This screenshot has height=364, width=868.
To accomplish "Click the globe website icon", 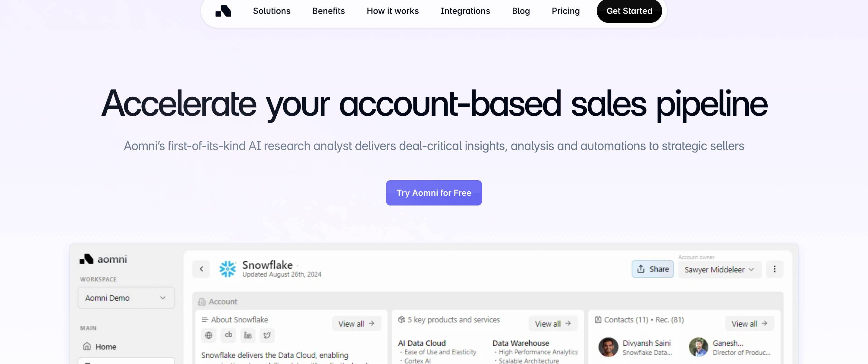I will coord(209,335).
